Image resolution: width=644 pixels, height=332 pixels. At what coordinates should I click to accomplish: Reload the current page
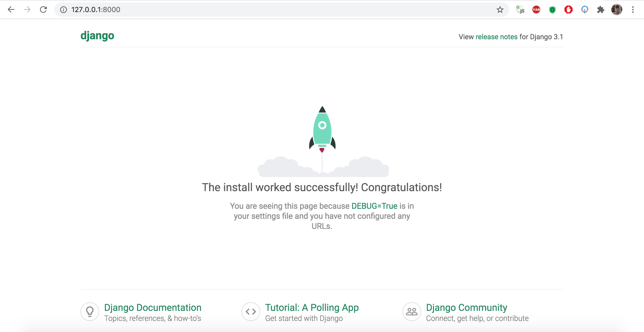coord(43,10)
